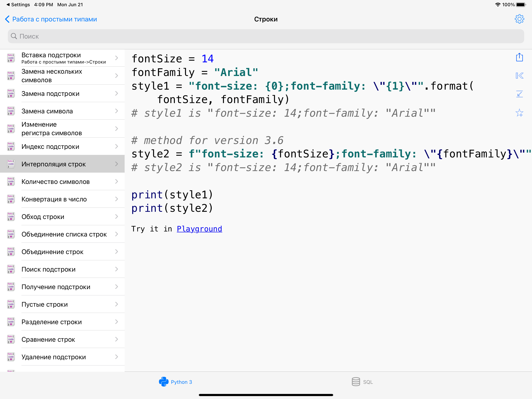Click code icon beside Количество символов
Image resolution: width=532 pixels, height=399 pixels.
pos(11,181)
